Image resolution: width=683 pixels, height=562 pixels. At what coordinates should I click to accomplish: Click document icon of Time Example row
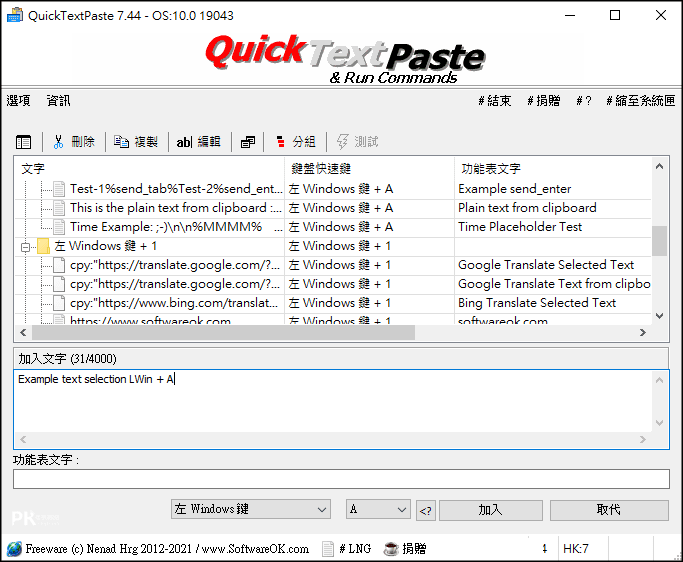(x=59, y=227)
